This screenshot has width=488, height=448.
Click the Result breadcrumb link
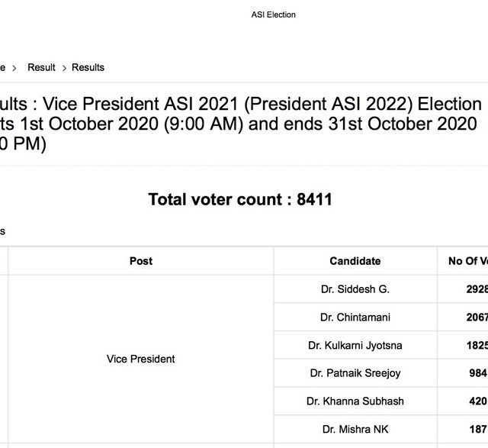tap(41, 67)
